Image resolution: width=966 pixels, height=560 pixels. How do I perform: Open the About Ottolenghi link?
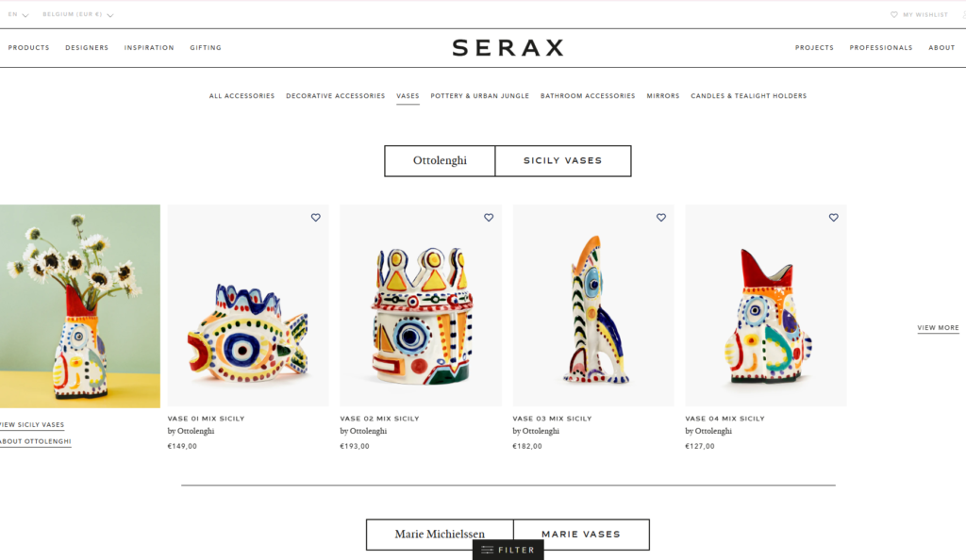tap(36, 442)
